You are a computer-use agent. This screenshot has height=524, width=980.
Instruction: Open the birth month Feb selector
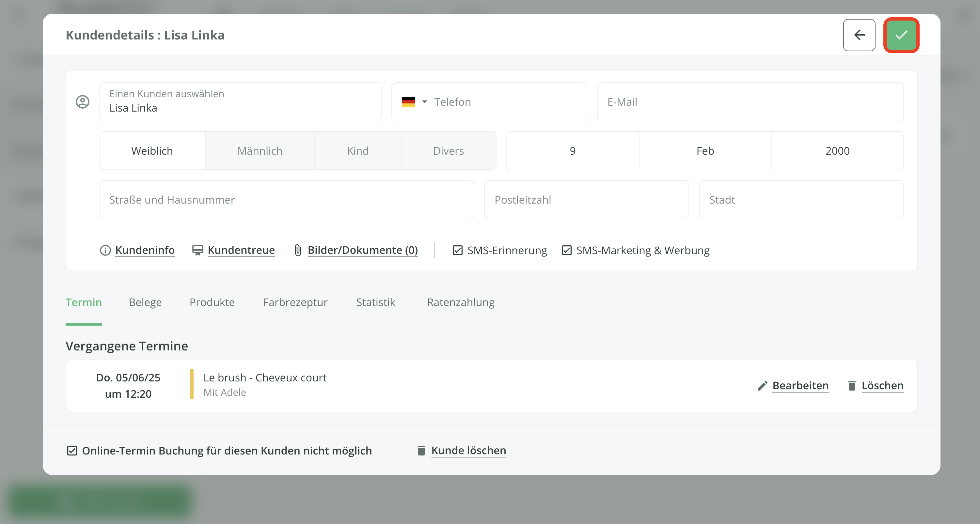(x=705, y=151)
